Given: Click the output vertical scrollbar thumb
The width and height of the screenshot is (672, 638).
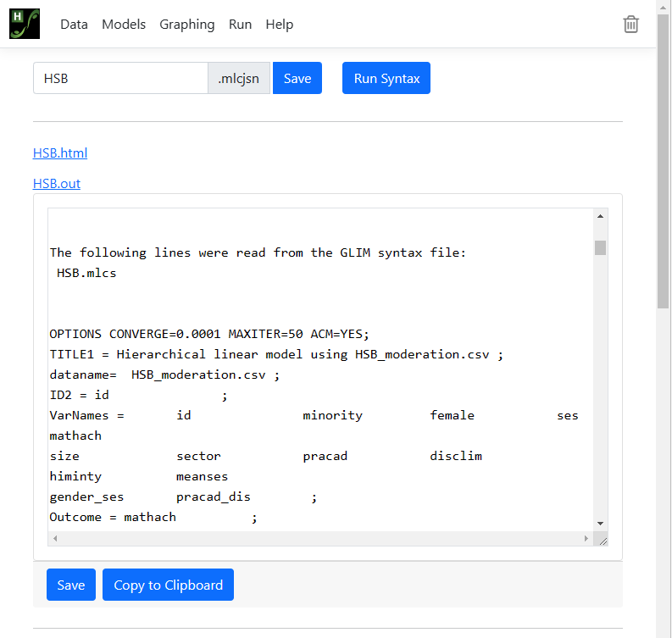Looking at the screenshot, I should coord(600,247).
